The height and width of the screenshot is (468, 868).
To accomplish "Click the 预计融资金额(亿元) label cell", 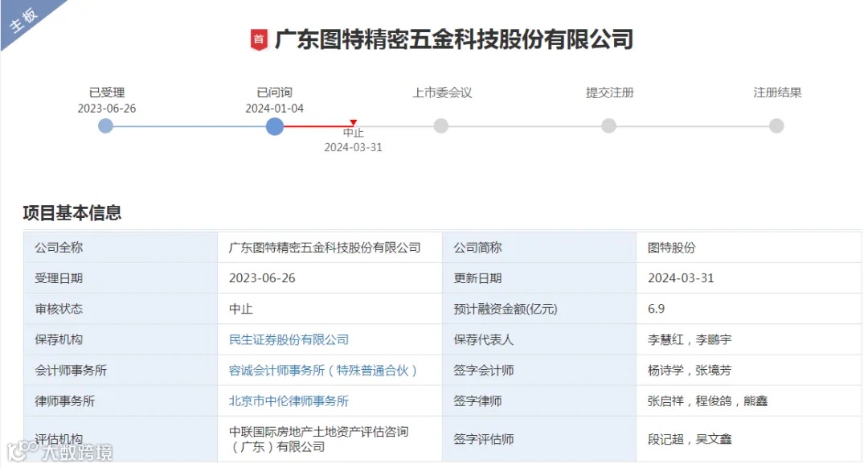I will coord(538,309).
